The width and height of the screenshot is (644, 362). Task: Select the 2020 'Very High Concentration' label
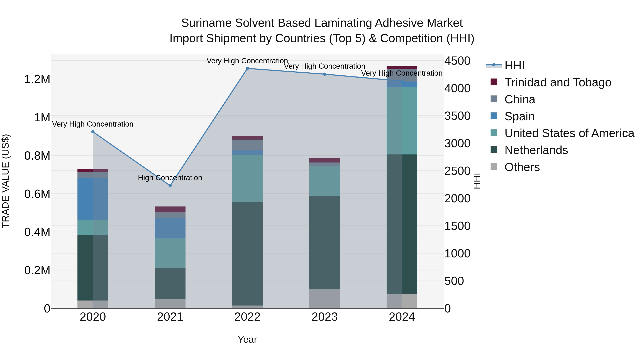(x=93, y=124)
